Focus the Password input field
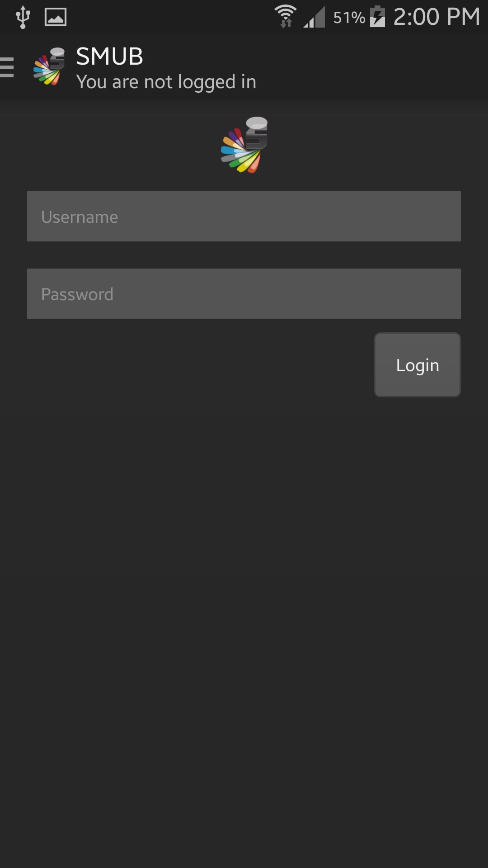 tap(244, 293)
